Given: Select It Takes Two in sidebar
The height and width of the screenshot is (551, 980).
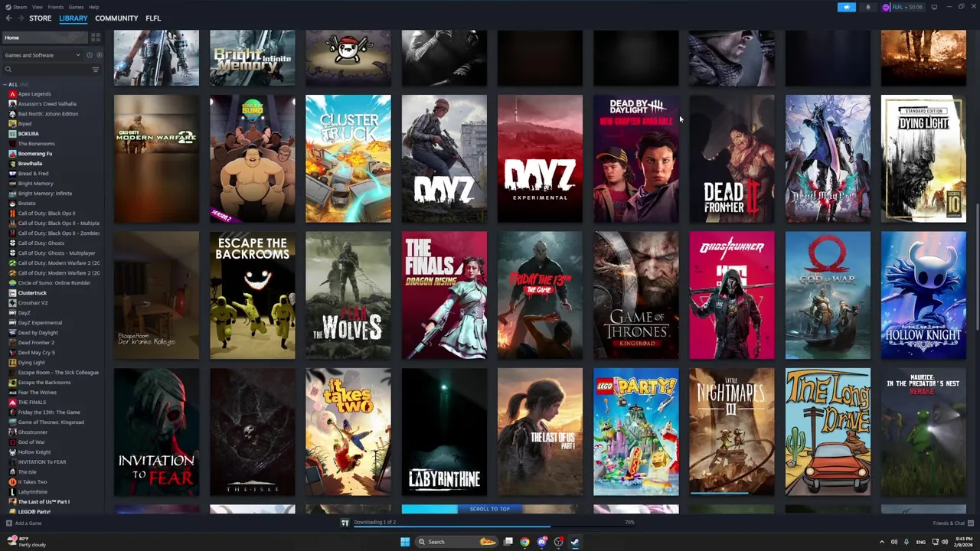Looking at the screenshot, I should click(x=33, y=482).
